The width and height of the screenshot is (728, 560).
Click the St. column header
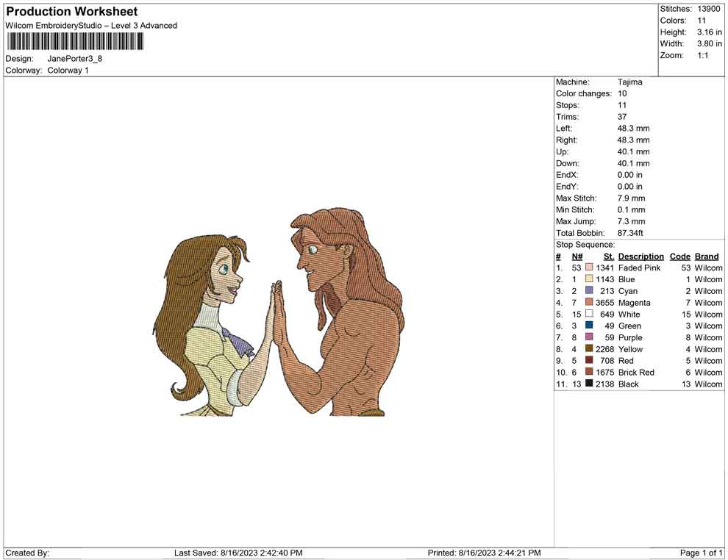pyautogui.click(x=609, y=256)
